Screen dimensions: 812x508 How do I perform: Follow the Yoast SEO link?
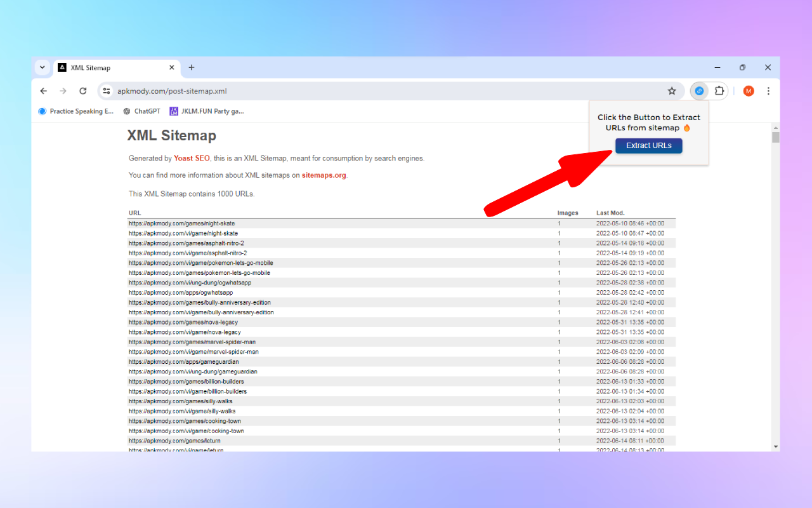point(192,158)
